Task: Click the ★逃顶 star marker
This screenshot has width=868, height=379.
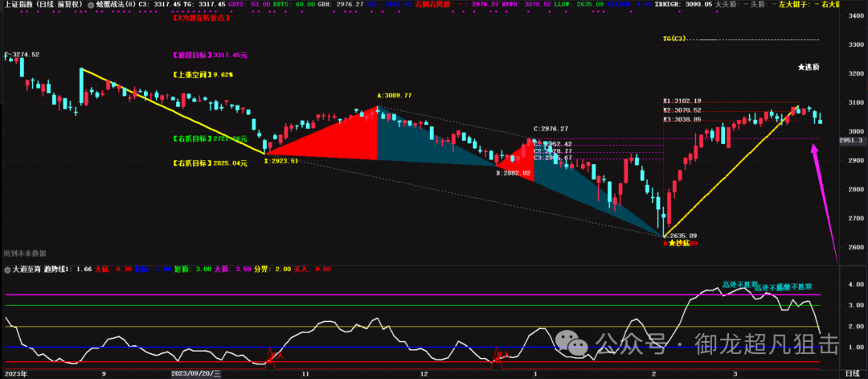Action: [x=808, y=66]
